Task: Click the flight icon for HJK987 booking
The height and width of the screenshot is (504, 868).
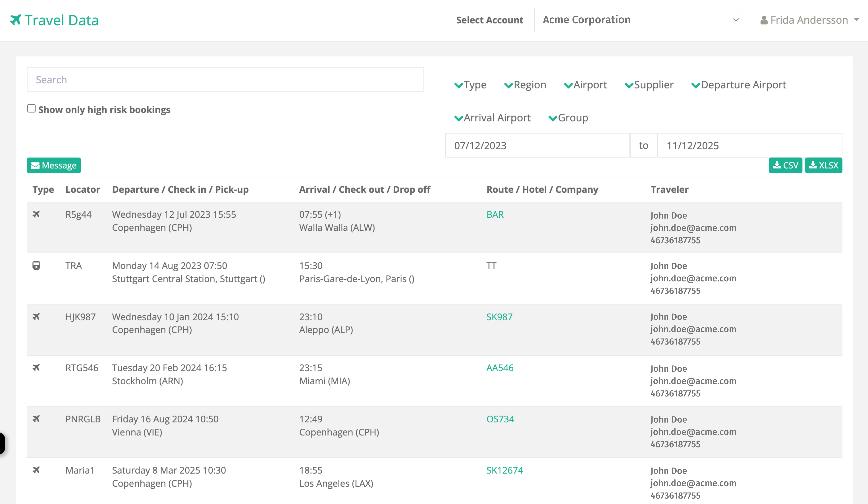Action: coord(36,317)
